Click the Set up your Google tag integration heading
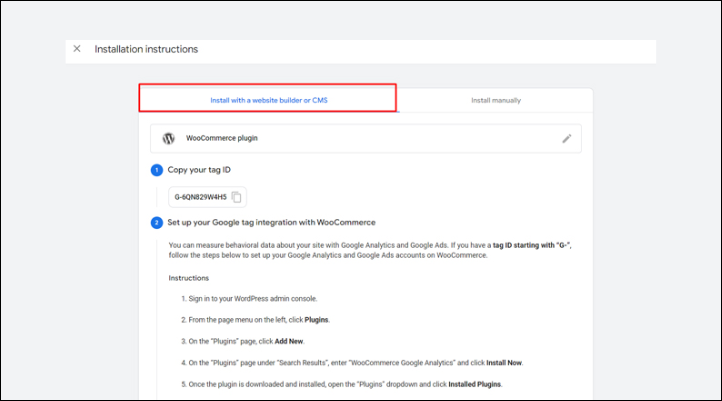 pyautogui.click(x=271, y=222)
